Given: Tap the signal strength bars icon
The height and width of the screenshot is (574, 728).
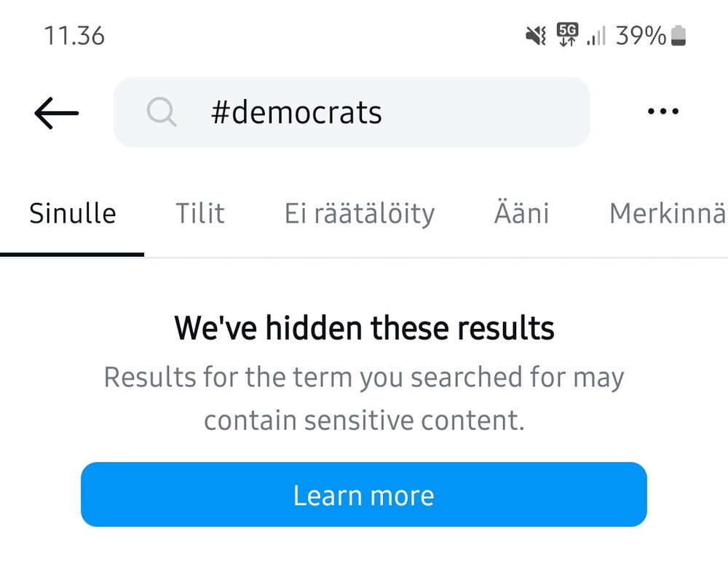Looking at the screenshot, I should click(596, 36).
